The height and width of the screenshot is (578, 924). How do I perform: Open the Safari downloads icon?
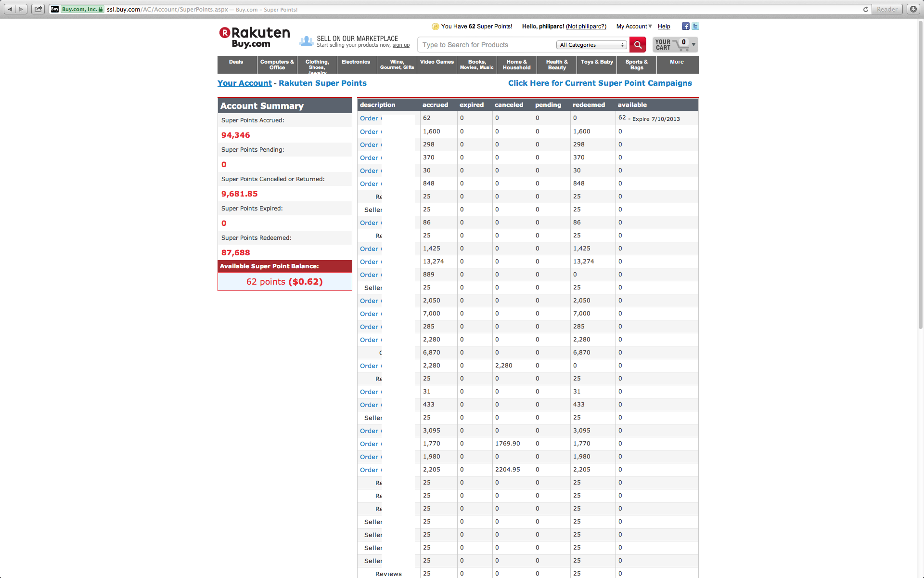913,9
